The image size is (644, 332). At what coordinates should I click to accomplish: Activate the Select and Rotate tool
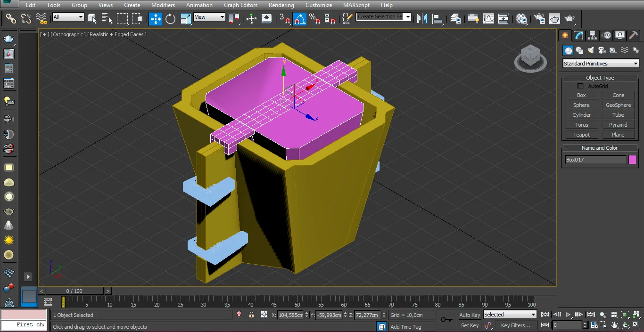click(x=170, y=19)
